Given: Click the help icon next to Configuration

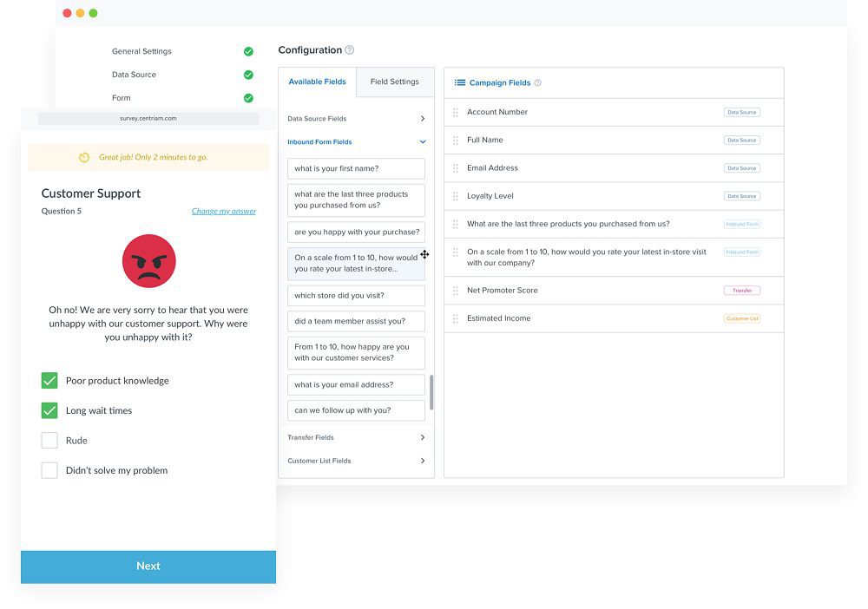Looking at the screenshot, I should (x=349, y=50).
